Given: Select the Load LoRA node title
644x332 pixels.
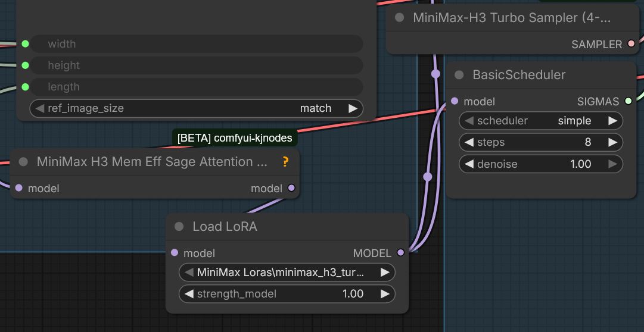Looking at the screenshot, I should click(x=225, y=227).
